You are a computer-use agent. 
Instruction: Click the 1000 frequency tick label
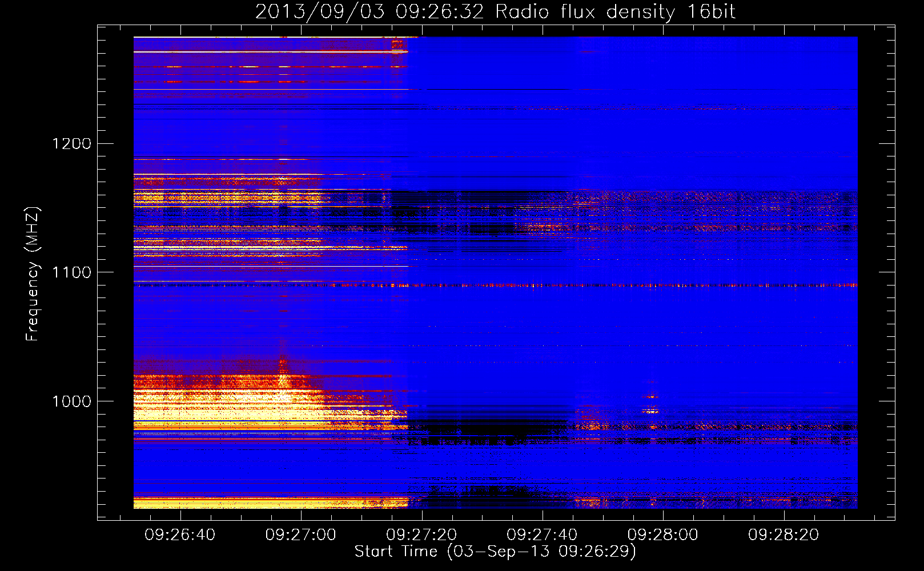(x=71, y=401)
